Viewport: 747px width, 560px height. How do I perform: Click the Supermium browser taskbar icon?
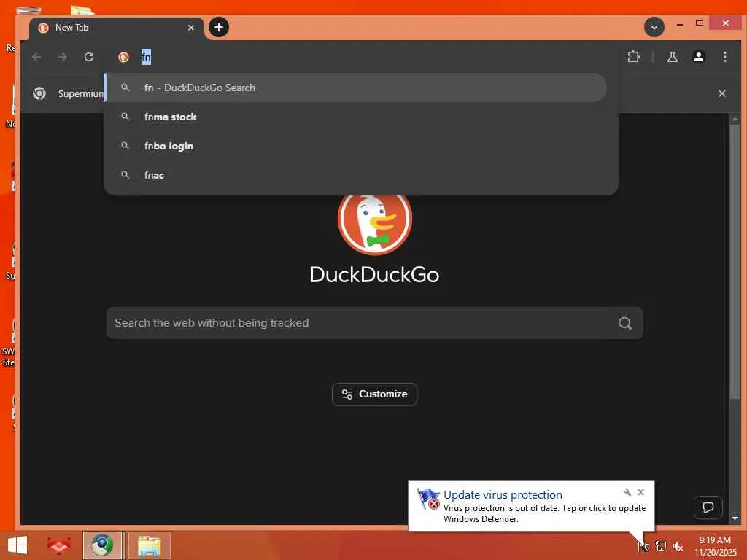(102, 545)
